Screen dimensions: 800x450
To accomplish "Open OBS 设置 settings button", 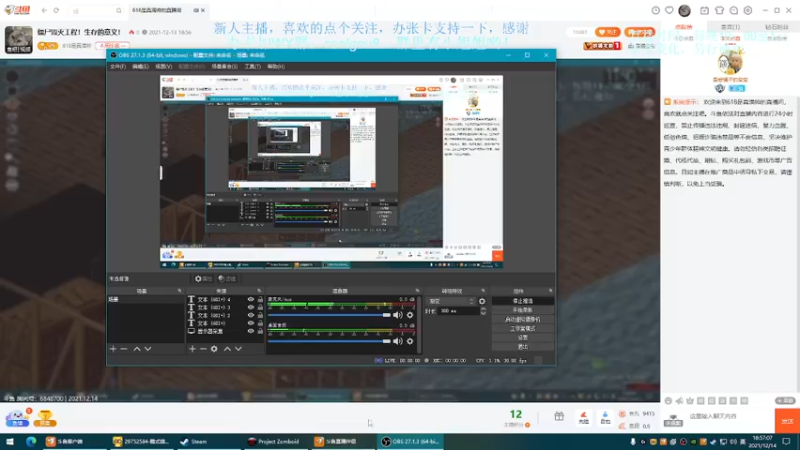I will point(522,338).
